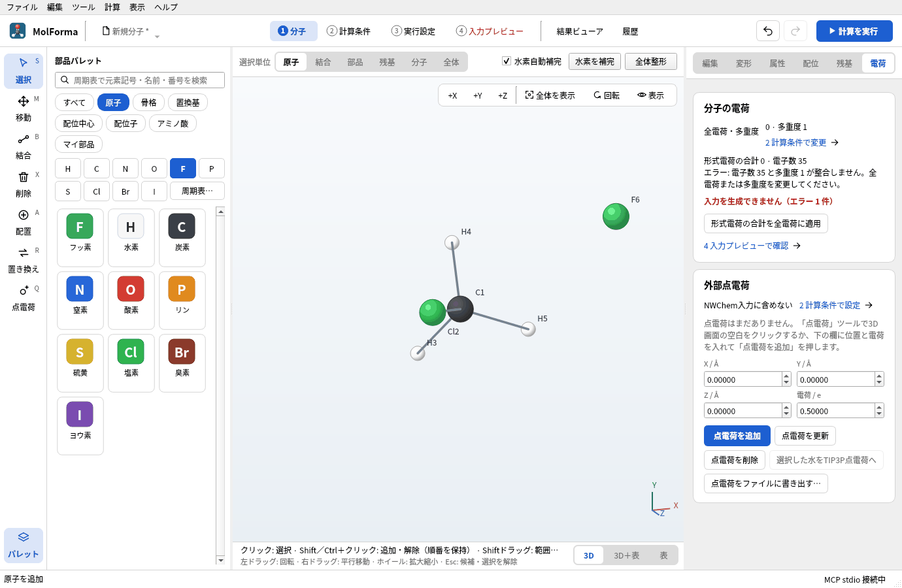Choose the 結合 bond tool
The image size is (902, 588).
[x=24, y=146]
